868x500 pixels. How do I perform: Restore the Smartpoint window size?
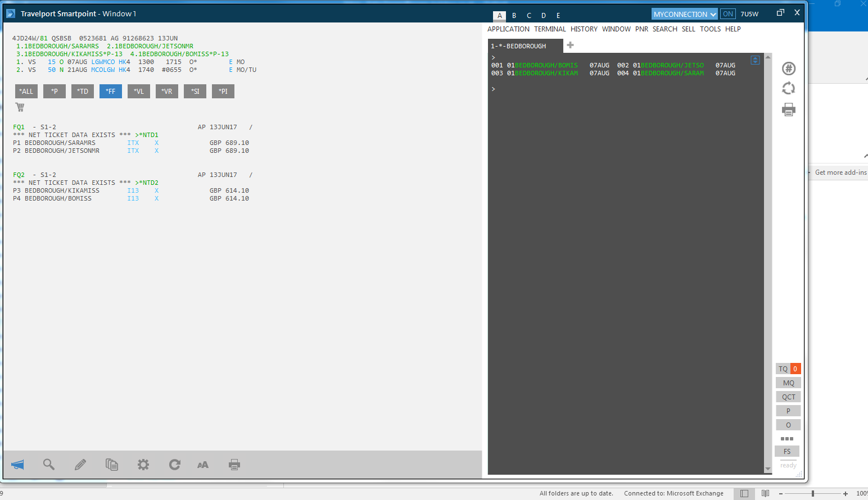[x=780, y=13]
